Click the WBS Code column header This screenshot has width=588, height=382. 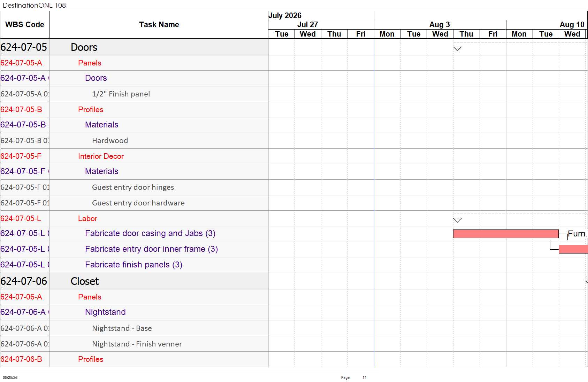point(25,25)
